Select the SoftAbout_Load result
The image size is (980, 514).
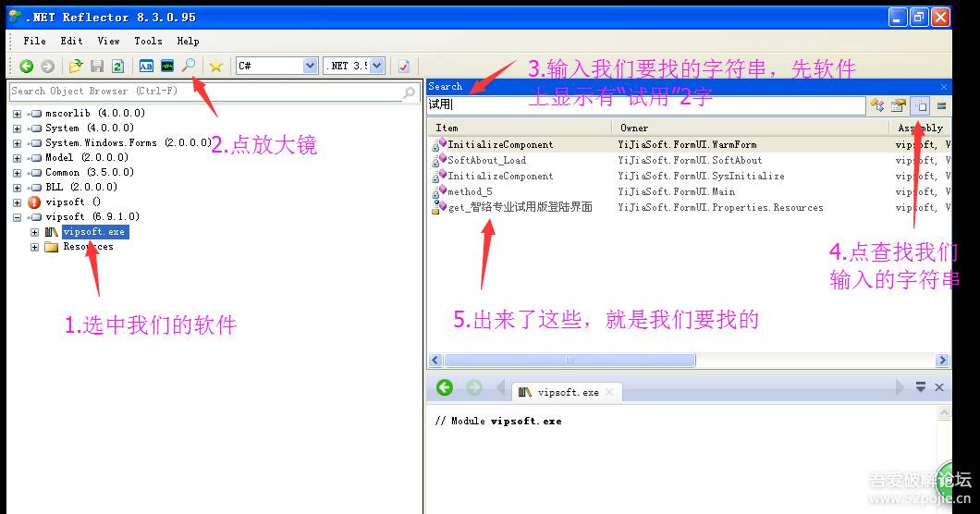486,160
